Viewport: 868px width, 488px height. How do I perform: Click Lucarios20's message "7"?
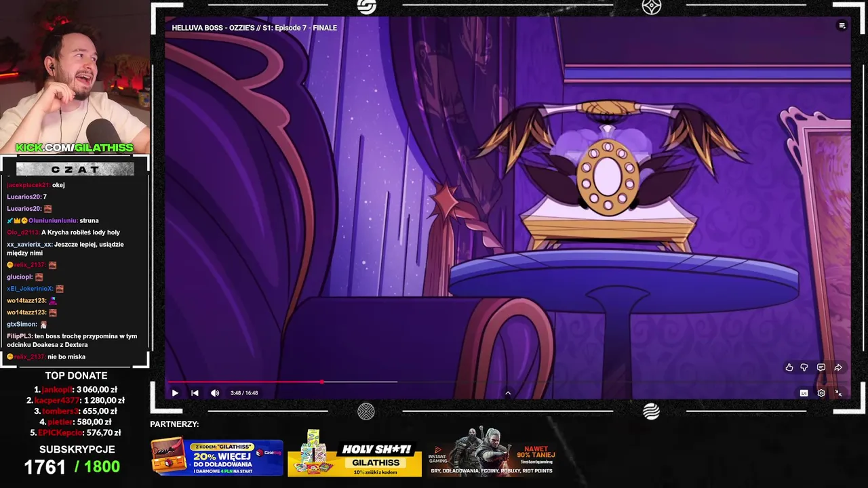click(x=45, y=197)
